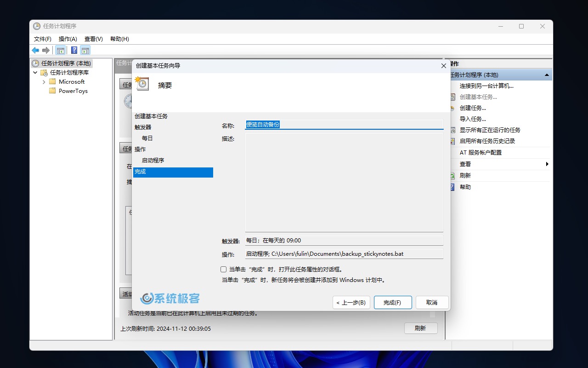Close the 创建基本任务向导 dialog
The image size is (588, 368).
pos(443,66)
